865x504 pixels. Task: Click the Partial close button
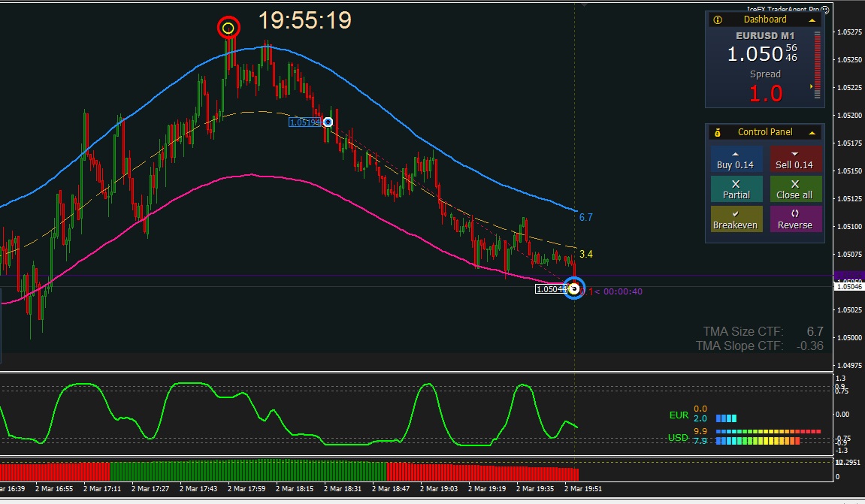[736, 189]
